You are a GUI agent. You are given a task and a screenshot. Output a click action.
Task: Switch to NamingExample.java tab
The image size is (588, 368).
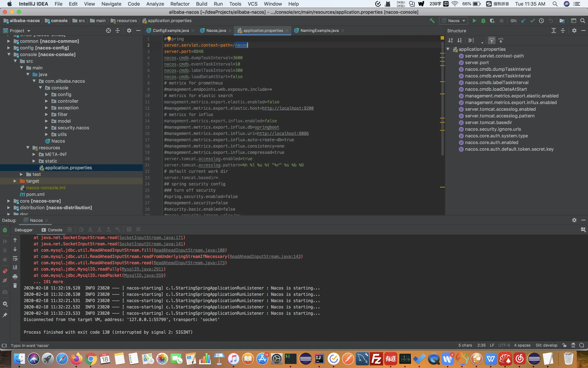tap(319, 30)
